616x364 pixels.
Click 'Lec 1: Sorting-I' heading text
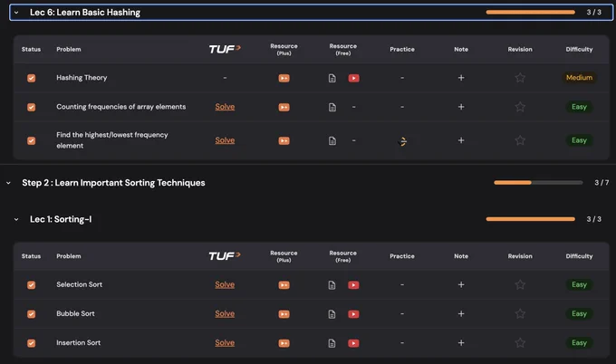(61, 219)
